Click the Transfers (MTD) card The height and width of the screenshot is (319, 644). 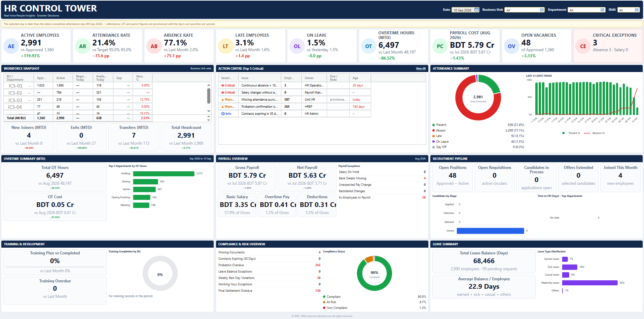[x=134, y=137]
